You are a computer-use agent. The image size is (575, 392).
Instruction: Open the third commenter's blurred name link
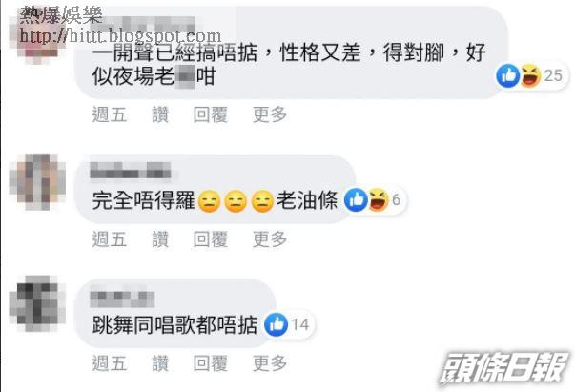(122, 299)
